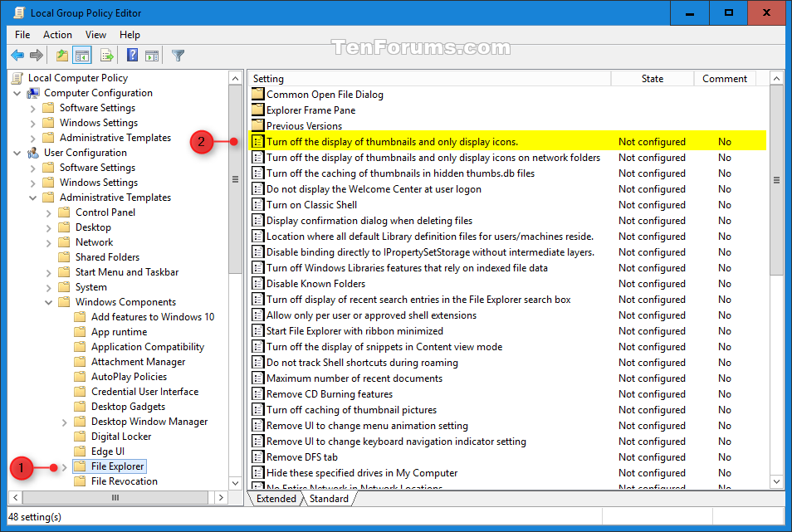Click folder icon next to App runtime
The image size is (792, 532).
[x=80, y=331]
